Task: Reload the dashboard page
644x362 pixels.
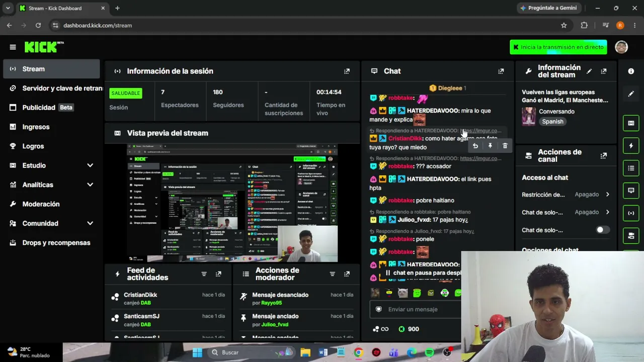Action: [38, 25]
